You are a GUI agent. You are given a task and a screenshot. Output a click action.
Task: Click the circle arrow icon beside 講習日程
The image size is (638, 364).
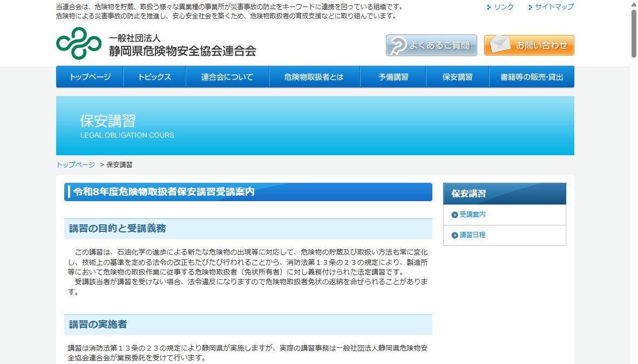click(x=454, y=235)
